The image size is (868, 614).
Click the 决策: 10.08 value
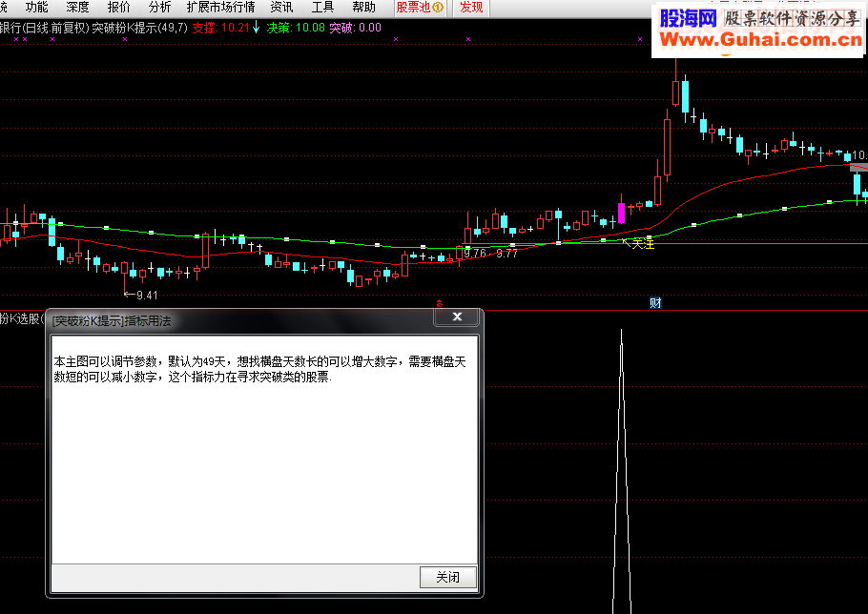point(296,28)
